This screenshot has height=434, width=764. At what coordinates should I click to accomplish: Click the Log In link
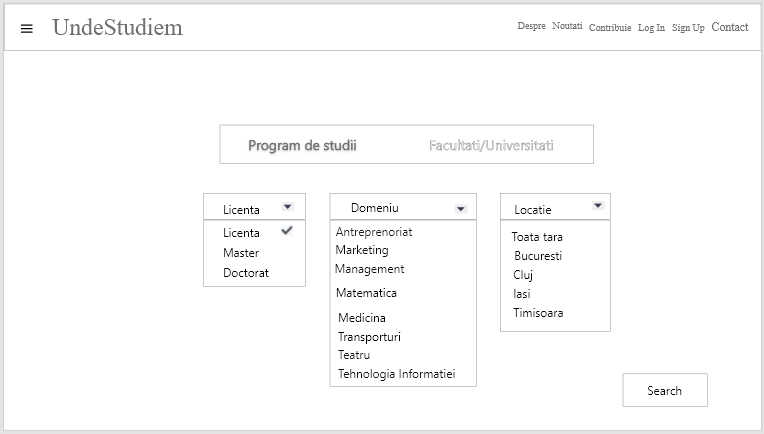pos(651,28)
